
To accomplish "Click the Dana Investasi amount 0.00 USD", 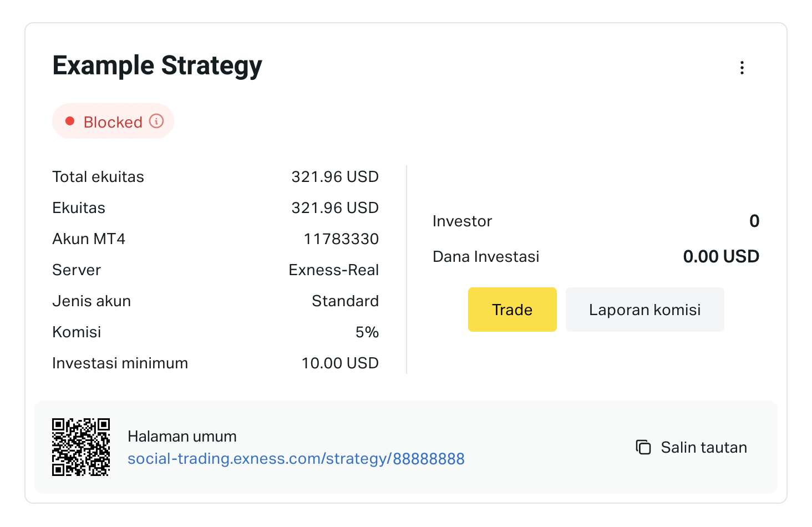I will pyautogui.click(x=721, y=256).
